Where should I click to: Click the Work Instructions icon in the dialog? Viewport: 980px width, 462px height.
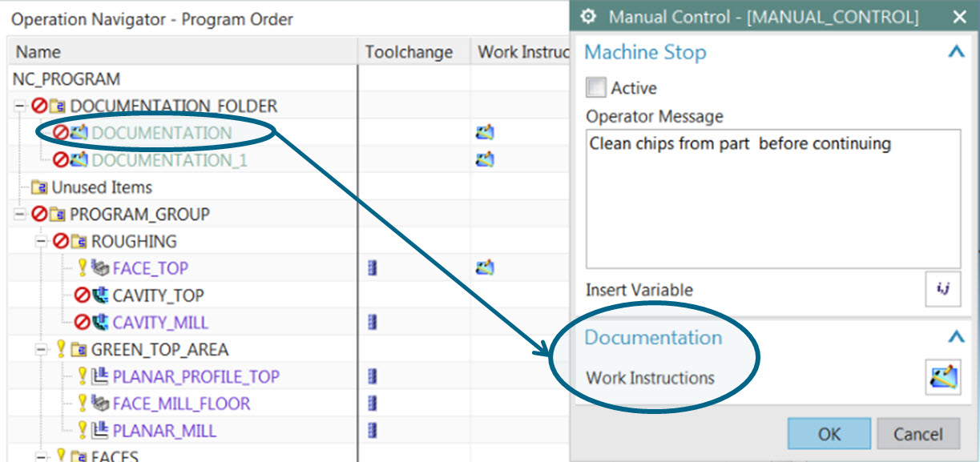942,377
